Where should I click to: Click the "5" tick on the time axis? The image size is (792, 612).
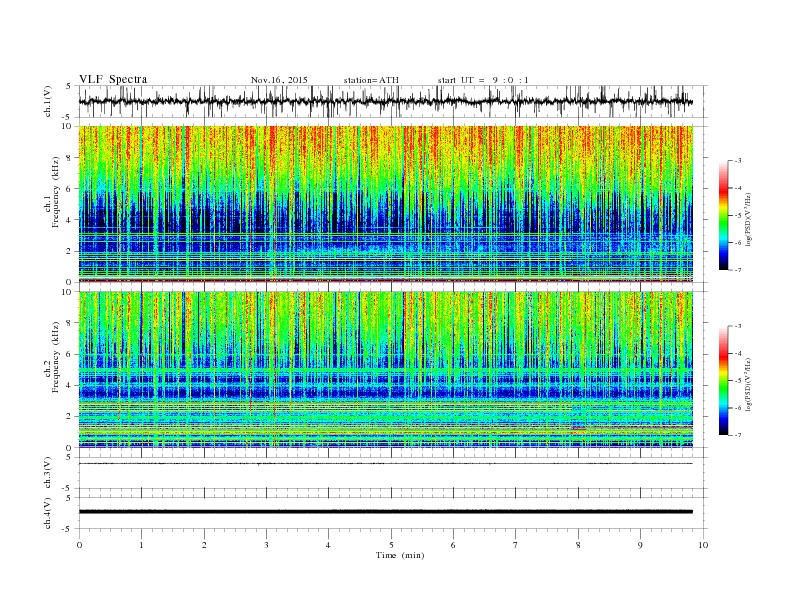coord(391,545)
